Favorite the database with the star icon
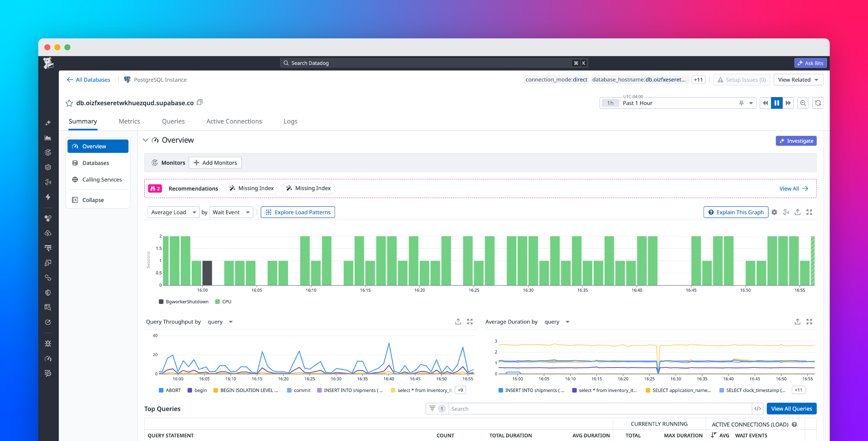Viewport: 868px width, 441px height. click(69, 103)
